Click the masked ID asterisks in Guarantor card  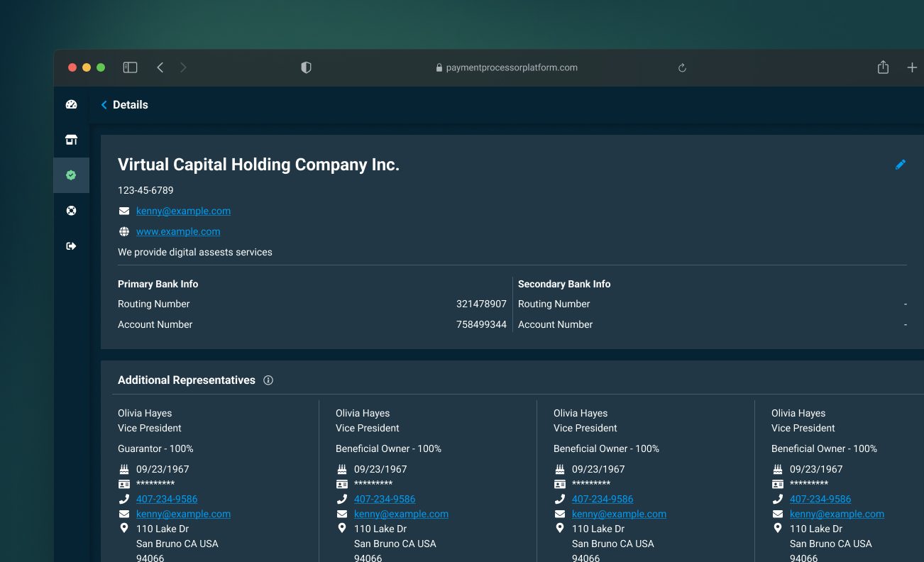pos(155,484)
